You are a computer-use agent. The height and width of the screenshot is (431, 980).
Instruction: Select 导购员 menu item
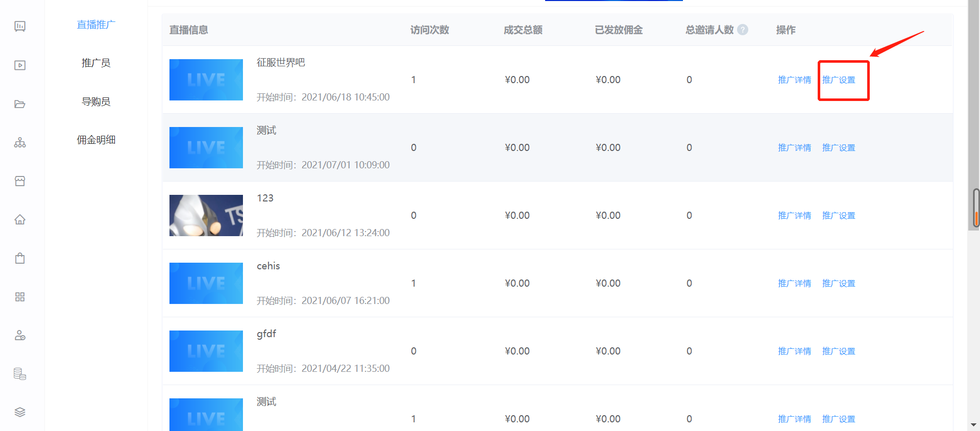point(96,102)
